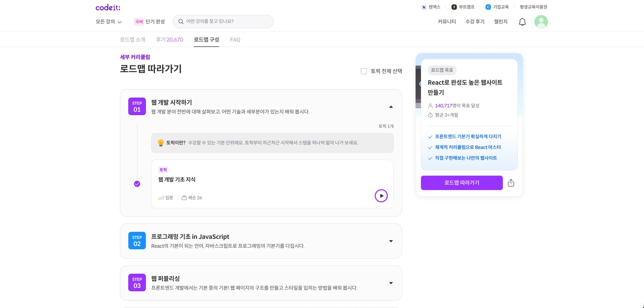Click the 프로그래밍 기초 in JavaScript title
Image resolution: width=644 pixels, height=308 pixels.
click(x=190, y=237)
